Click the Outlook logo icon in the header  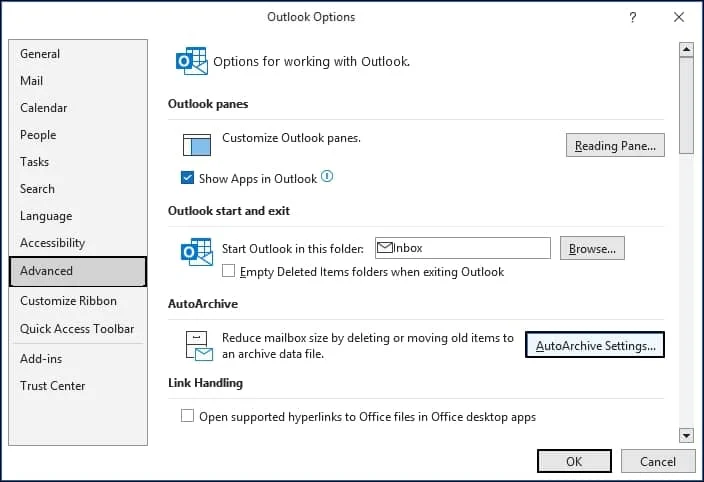pos(192,61)
